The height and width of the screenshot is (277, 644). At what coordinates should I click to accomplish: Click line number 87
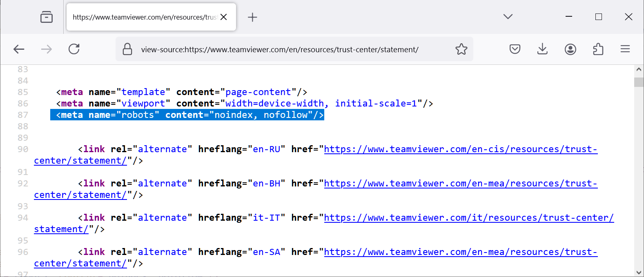coord(23,115)
